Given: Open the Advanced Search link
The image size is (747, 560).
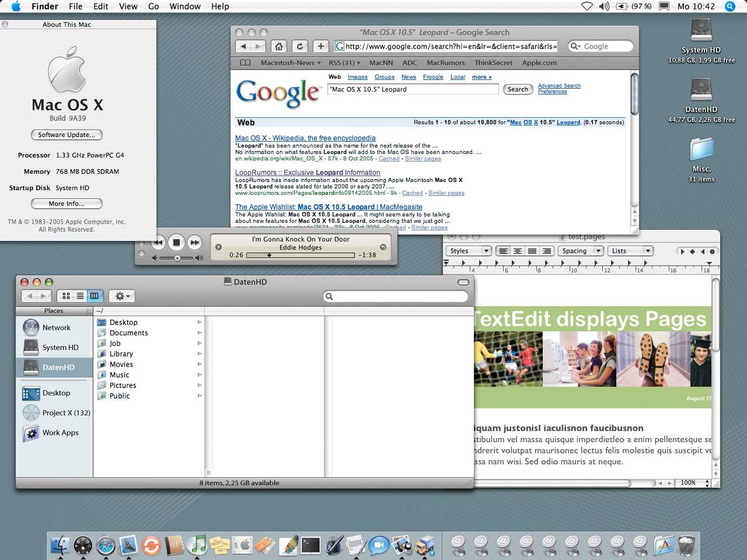Looking at the screenshot, I should point(559,86).
